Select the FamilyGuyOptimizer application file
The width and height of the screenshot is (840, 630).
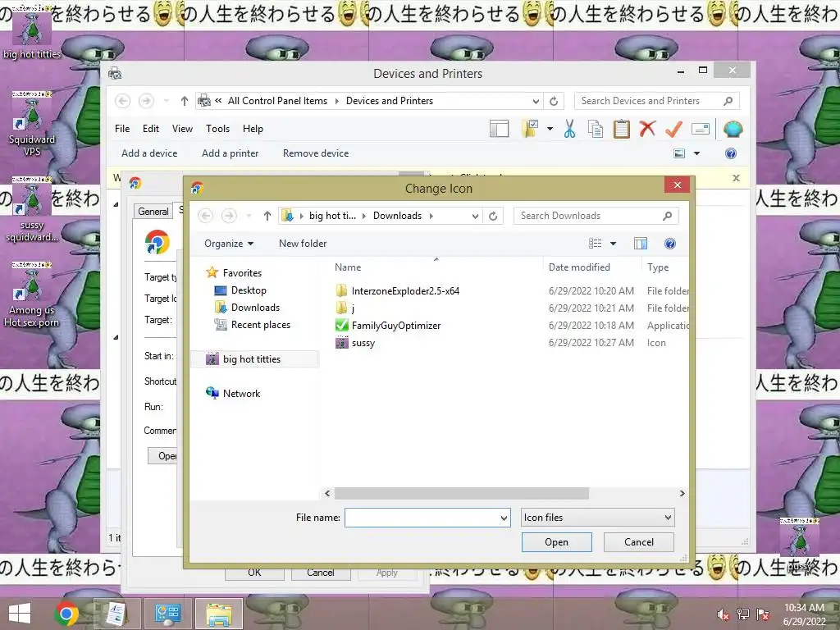[396, 325]
